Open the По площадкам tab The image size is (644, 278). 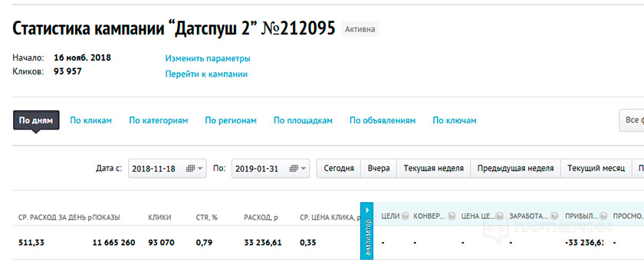303,120
